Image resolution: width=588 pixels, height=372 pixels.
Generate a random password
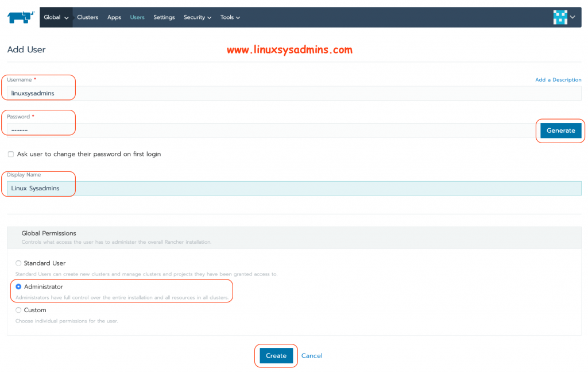pyautogui.click(x=560, y=131)
